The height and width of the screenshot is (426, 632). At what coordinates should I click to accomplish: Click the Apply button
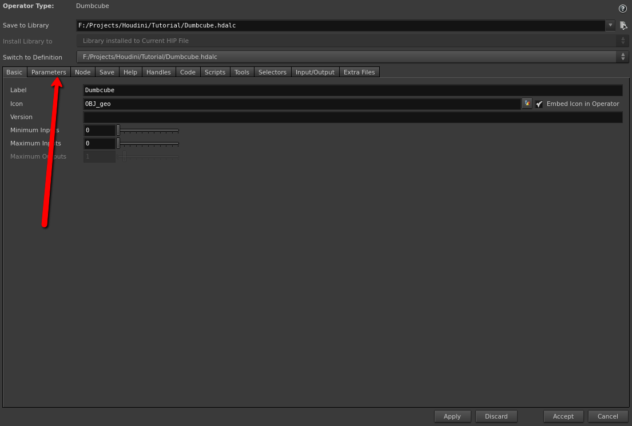452,416
